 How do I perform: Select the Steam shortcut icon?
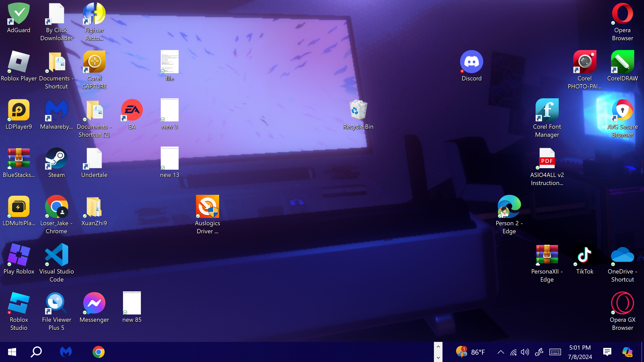tap(56, 159)
